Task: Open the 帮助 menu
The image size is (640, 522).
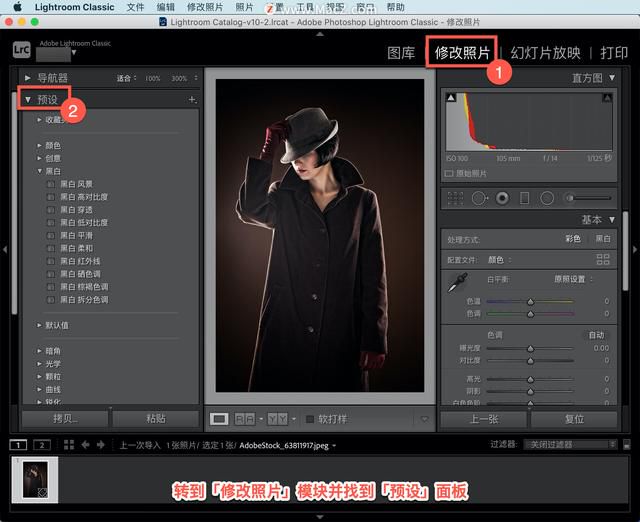Action: coord(396,7)
